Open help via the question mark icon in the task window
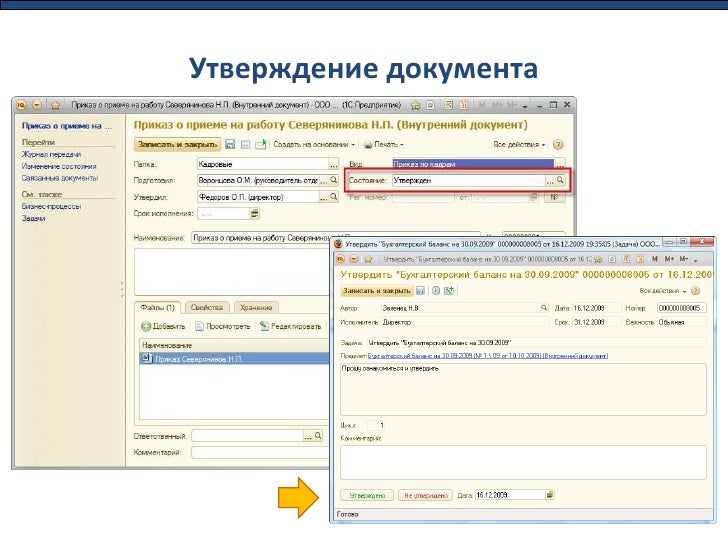Image resolution: width=728 pixels, height=546 pixels. click(695, 291)
